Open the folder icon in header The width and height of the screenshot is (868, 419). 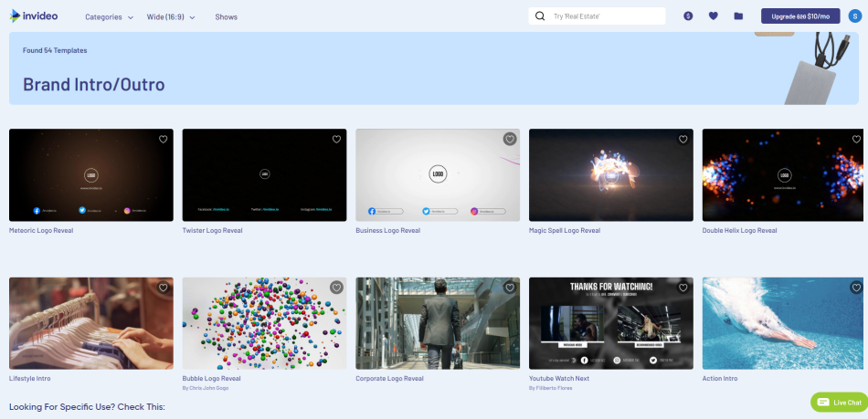click(738, 16)
